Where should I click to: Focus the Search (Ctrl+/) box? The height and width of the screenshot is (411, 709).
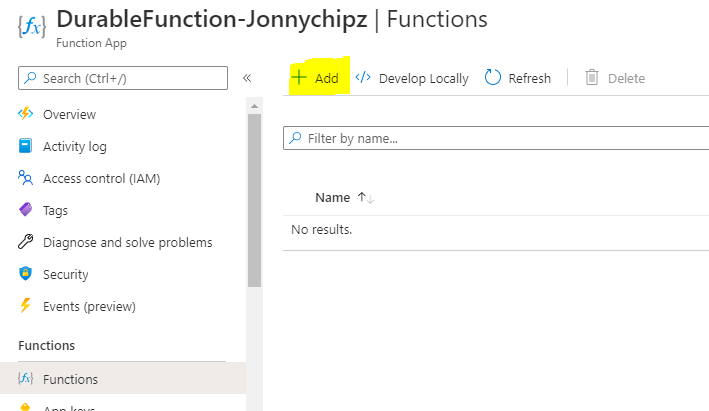(x=123, y=78)
